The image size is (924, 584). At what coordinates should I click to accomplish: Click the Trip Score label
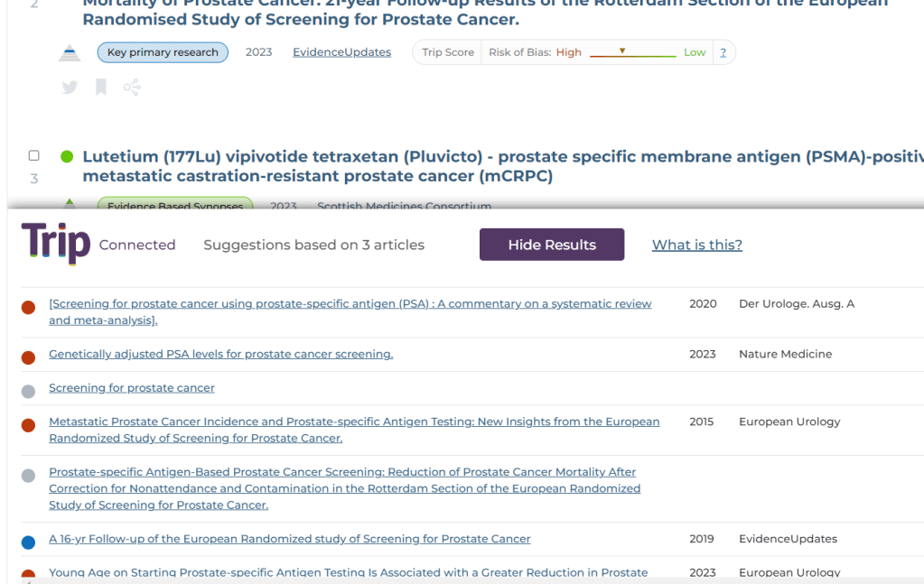pos(448,52)
